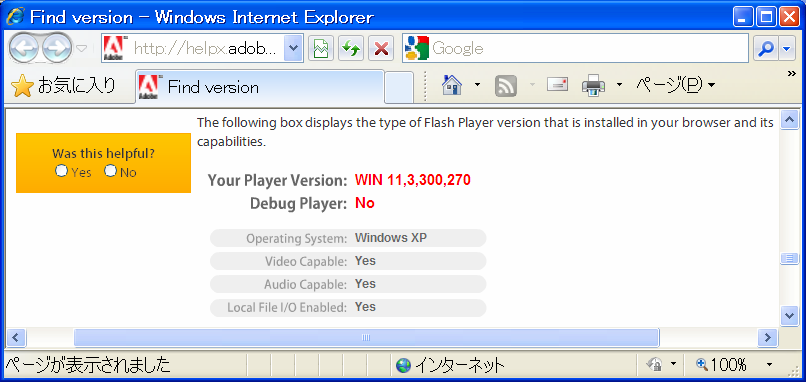This screenshot has width=806, height=382.
Task: Open Favorites with the star button
Action: click(x=63, y=86)
